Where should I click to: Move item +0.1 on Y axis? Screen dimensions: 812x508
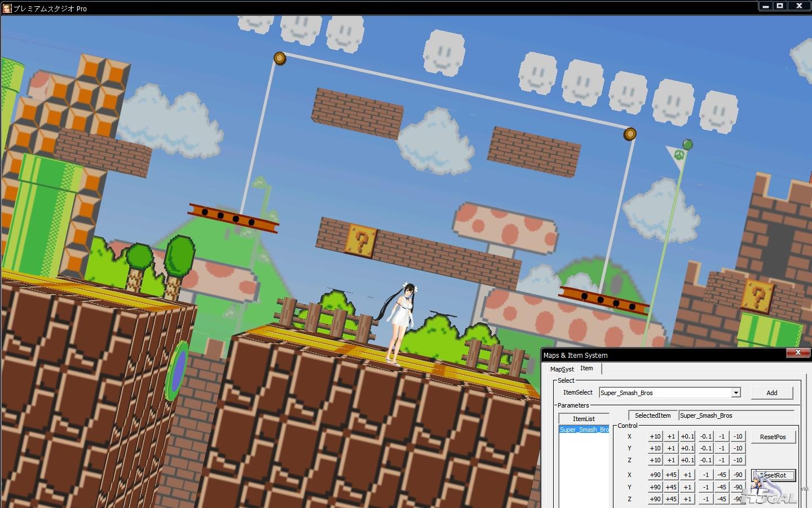687,448
